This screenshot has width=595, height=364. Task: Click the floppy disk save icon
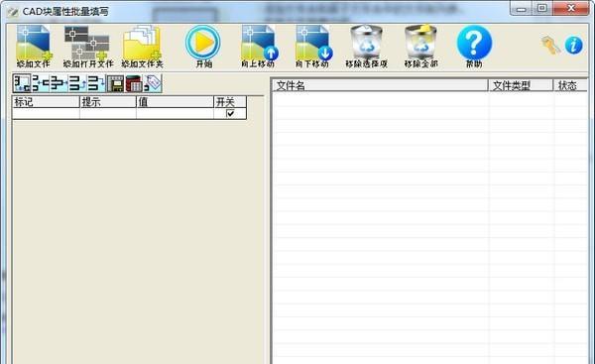point(115,83)
